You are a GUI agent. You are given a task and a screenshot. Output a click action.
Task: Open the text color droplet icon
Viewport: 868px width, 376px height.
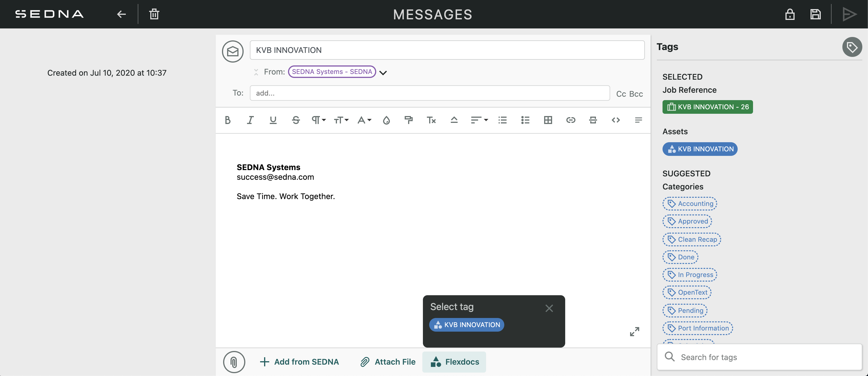point(386,120)
